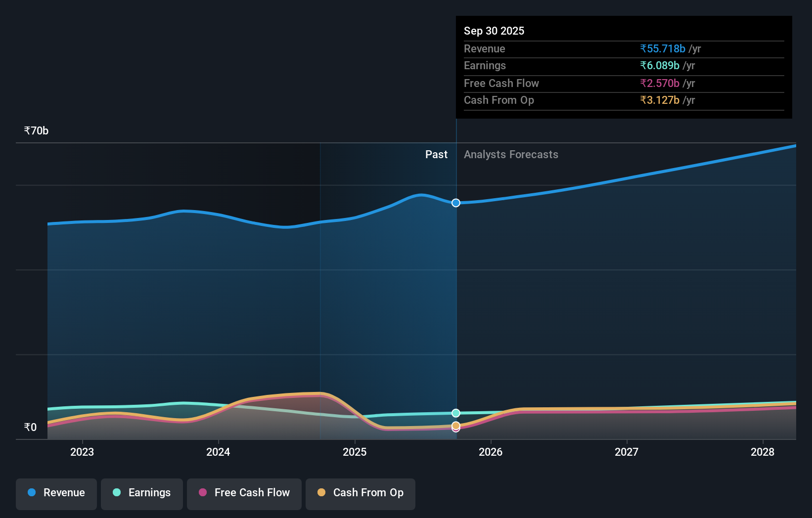
Task: Click the Sep 30 2025 tooltip header
Action: (x=494, y=31)
